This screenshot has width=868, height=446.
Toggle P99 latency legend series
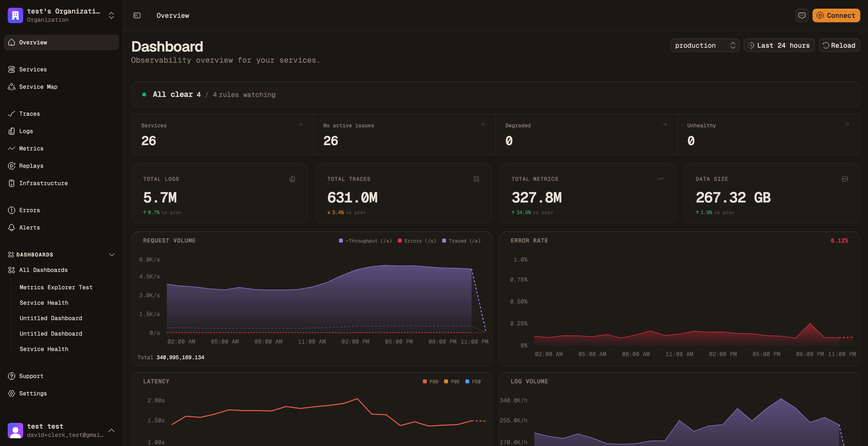pyautogui.click(x=431, y=382)
